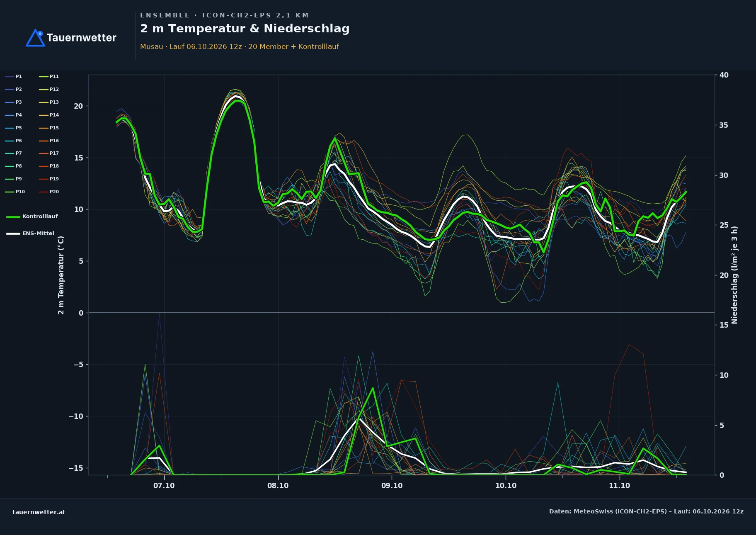
Task: Click the Tauernwetter mountain logo icon
Action: [35, 38]
